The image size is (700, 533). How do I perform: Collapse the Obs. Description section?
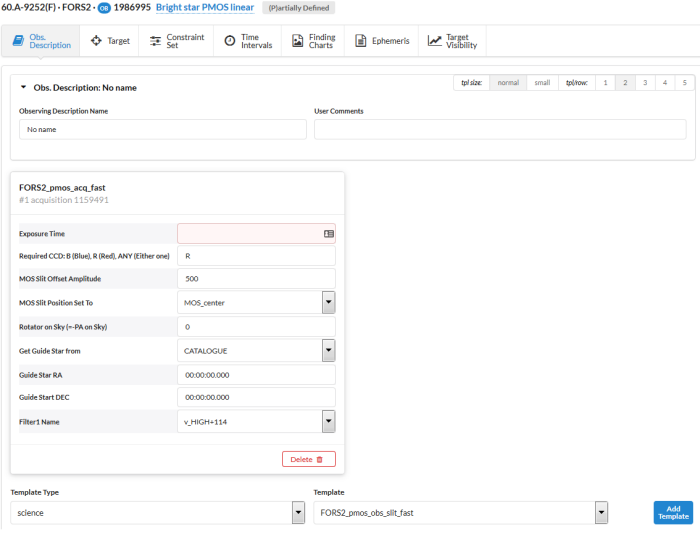point(24,87)
